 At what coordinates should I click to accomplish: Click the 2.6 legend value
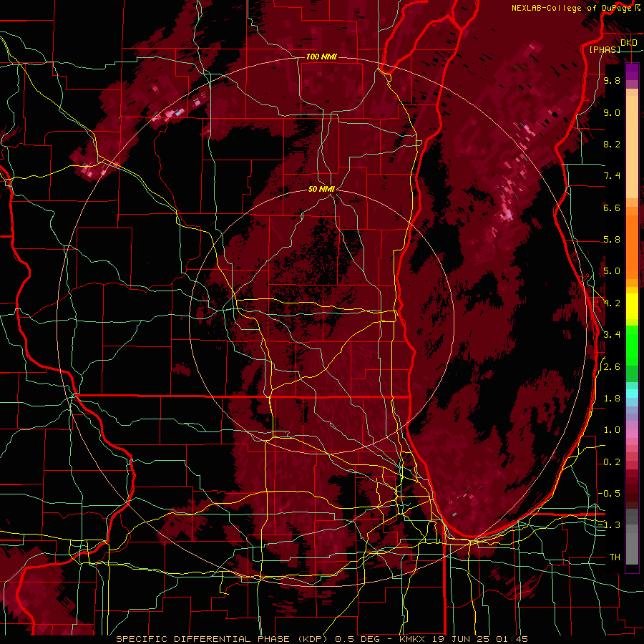click(x=612, y=367)
